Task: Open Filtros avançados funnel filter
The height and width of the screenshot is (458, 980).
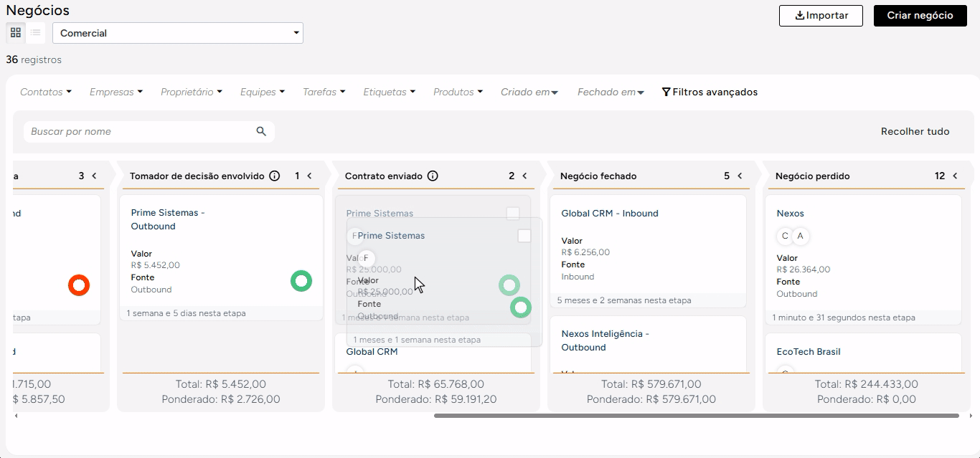Action: [x=710, y=92]
